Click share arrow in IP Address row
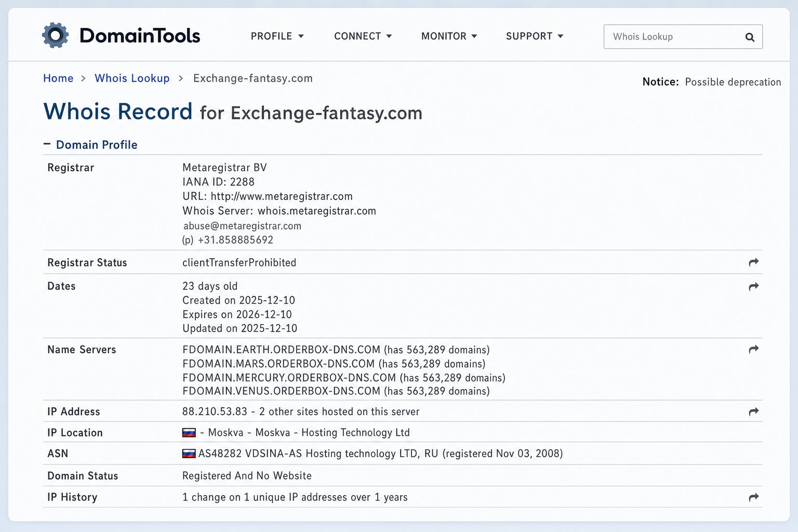 (x=754, y=412)
